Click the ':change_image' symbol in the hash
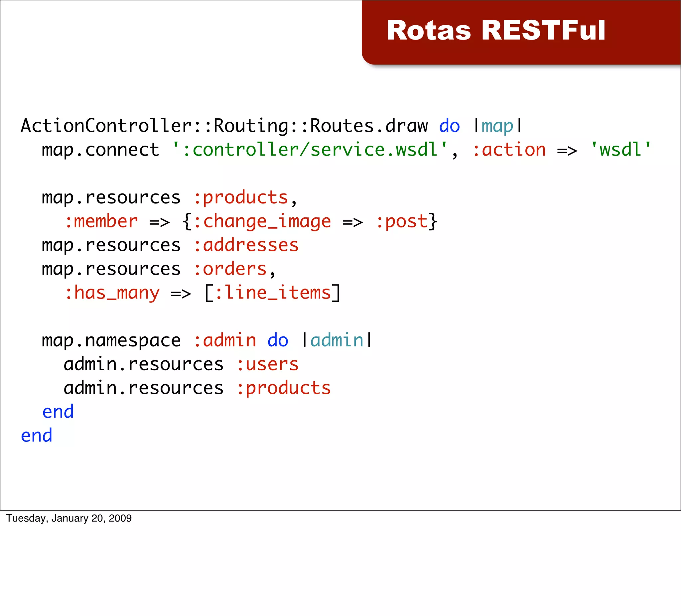Screen dimensions: 681x616 [262, 221]
